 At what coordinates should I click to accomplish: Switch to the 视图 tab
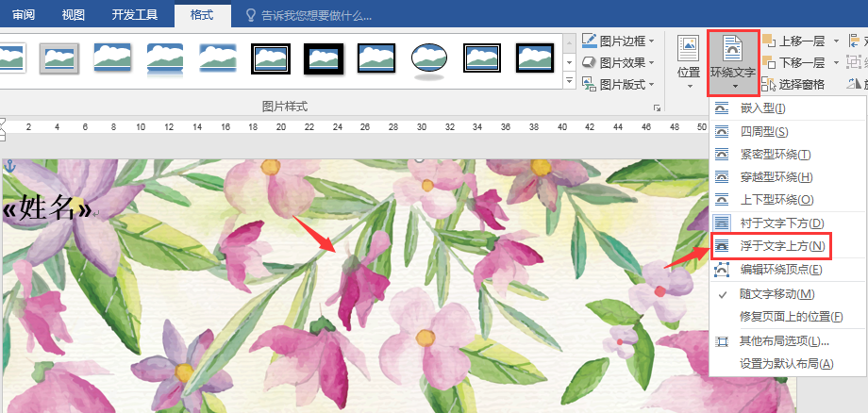tap(73, 14)
